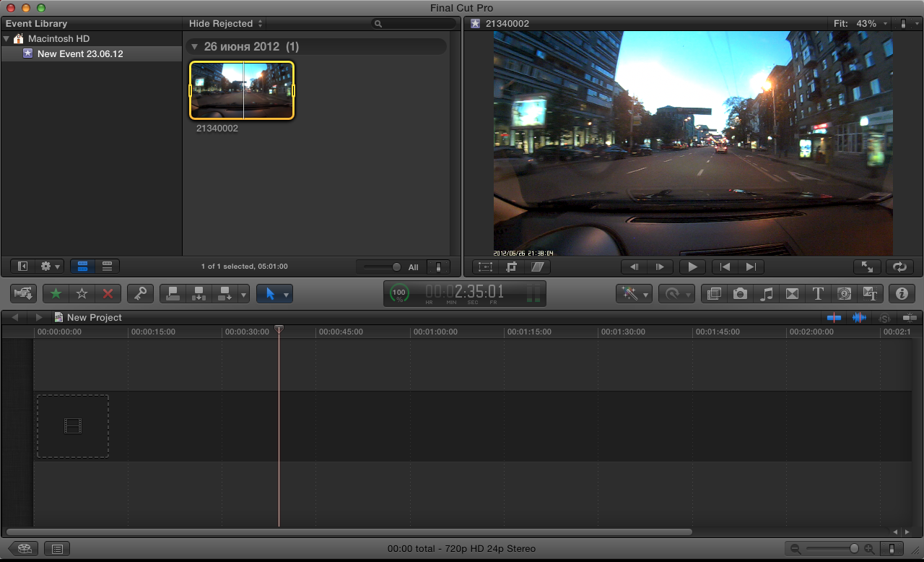The width and height of the screenshot is (924, 562).
Task: Show the Transitions browser
Action: click(792, 294)
